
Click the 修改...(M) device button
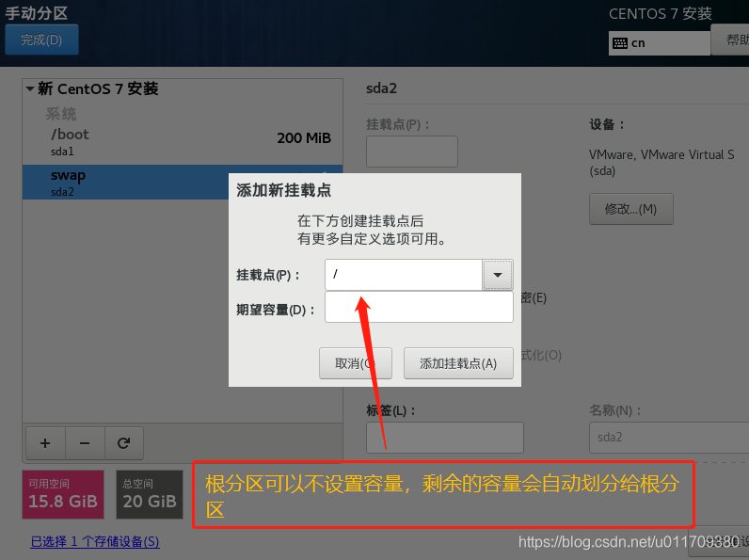631,209
